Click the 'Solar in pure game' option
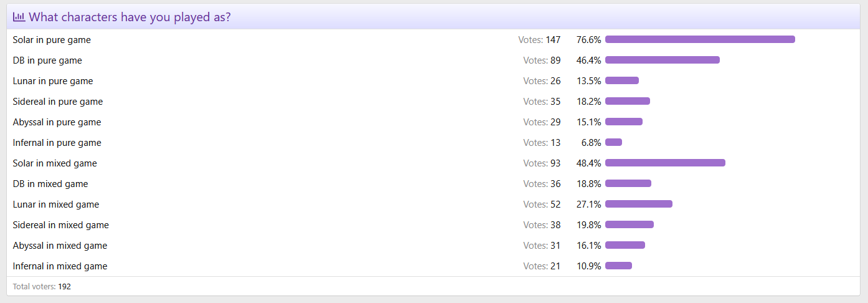 coord(52,40)
